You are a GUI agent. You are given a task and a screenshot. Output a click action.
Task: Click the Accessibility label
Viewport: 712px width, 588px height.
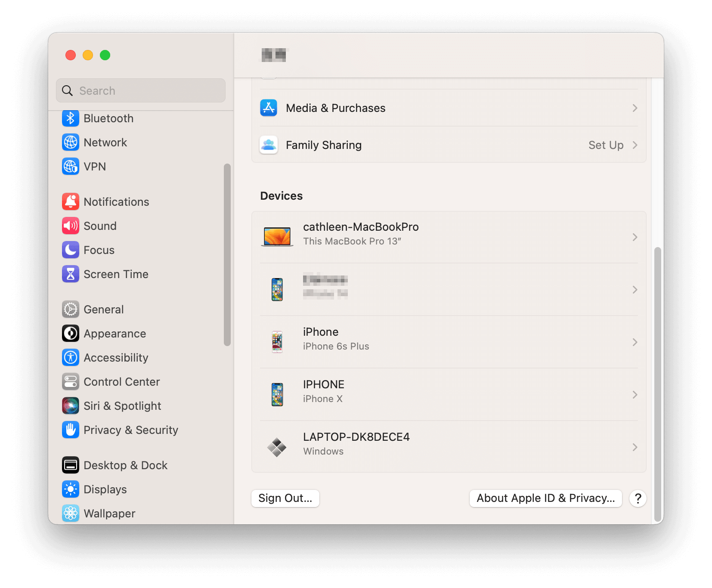click(x=116, y=358)
